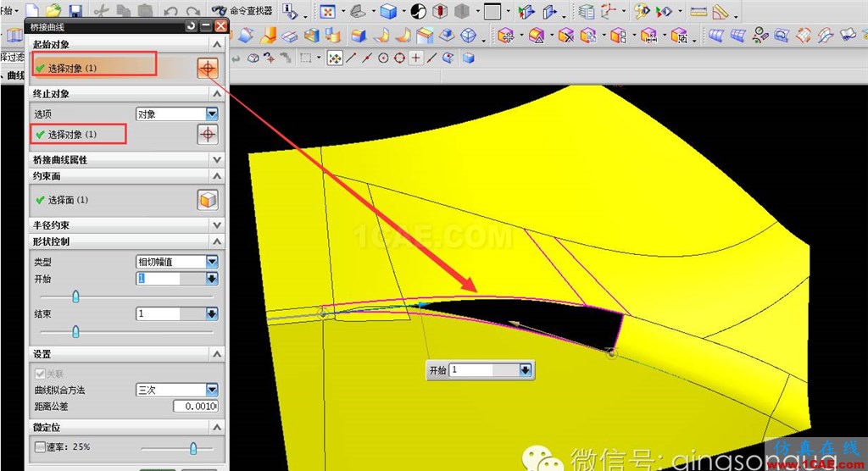Click the end point snap icon
This screenshot has height=471, width=868.
[x=351, y=58]
